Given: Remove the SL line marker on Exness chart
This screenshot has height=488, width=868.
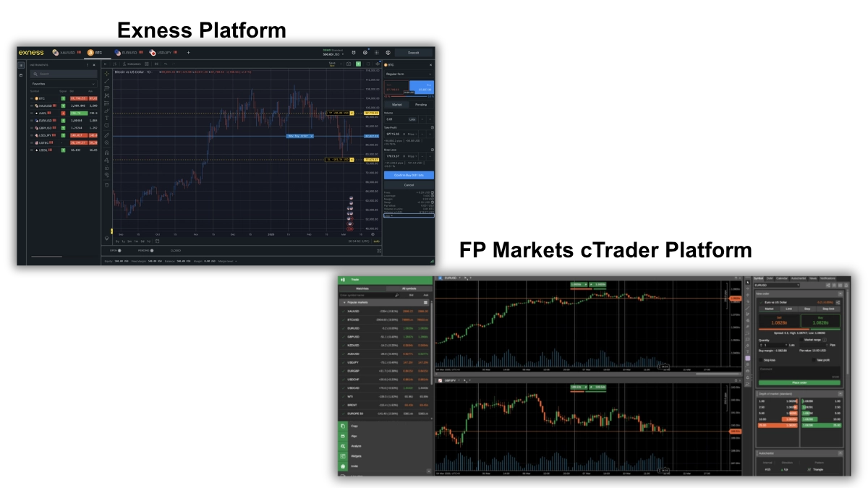Looking at the screenshot, I should click(352, 160).
